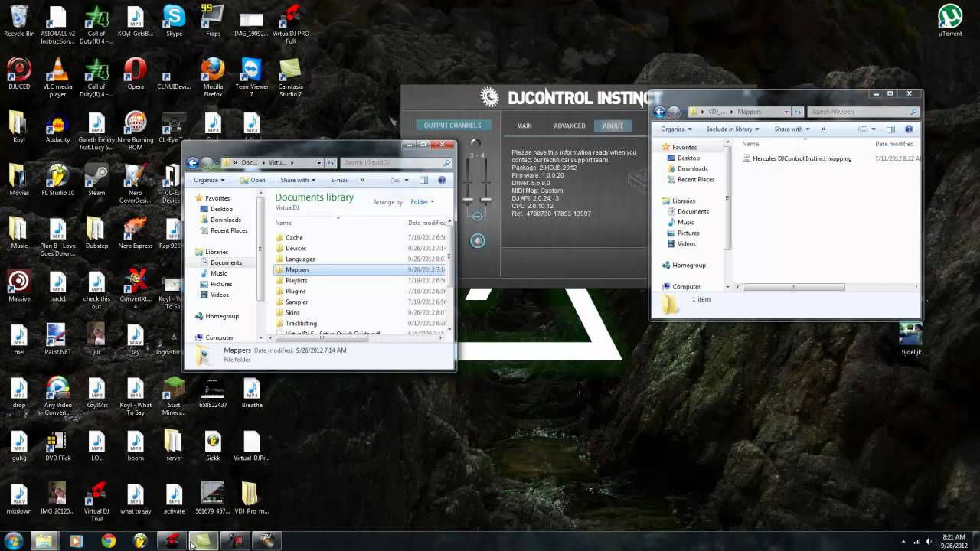Image resolution: width=980 pixels, height=551 pixels.
Task: Go back in Mappers explorer window
Action: (660, 112)
